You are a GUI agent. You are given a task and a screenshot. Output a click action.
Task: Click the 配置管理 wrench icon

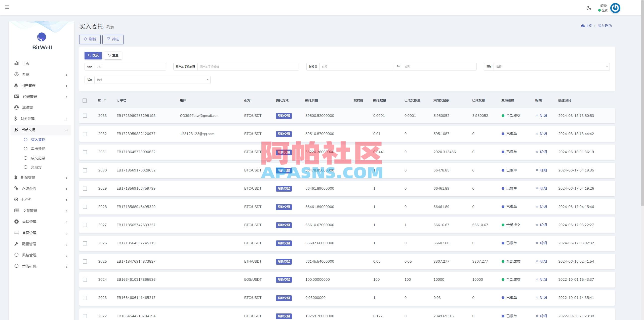(x=16, y=244)
